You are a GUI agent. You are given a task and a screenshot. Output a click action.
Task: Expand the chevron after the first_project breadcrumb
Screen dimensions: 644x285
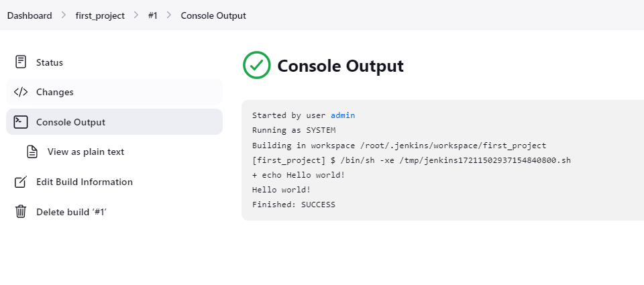point(136,15)
